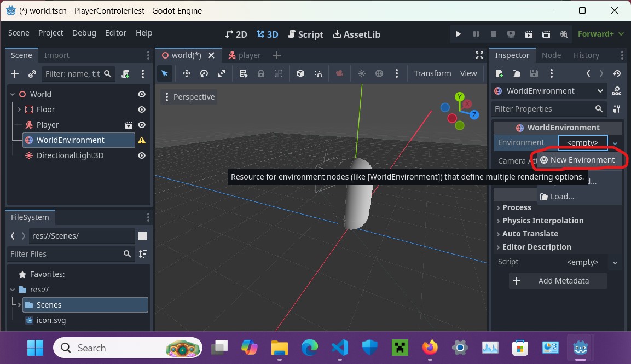The width and height of the screenshot is (631, 364).
Task: Click the white swatch beside the FileSystem path bar
Action: click(143, 235)
